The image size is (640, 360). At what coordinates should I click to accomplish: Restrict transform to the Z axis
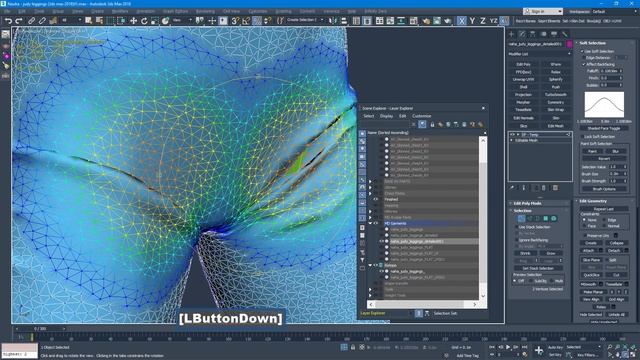(x=482, y=20)
